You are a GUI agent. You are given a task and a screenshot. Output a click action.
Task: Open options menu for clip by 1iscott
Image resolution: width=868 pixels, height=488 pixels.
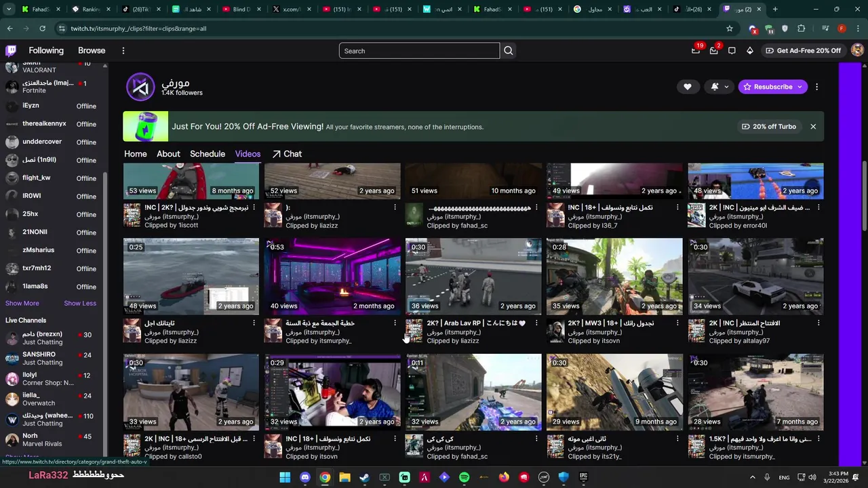[x=254, y=207]
